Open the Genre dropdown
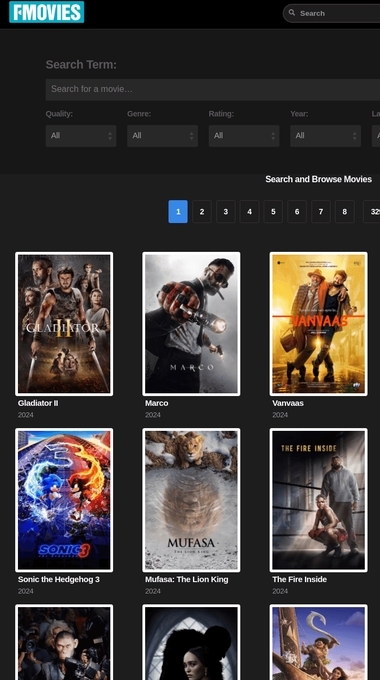This screenshot has height=680, width=380. [x=162, y=136]
